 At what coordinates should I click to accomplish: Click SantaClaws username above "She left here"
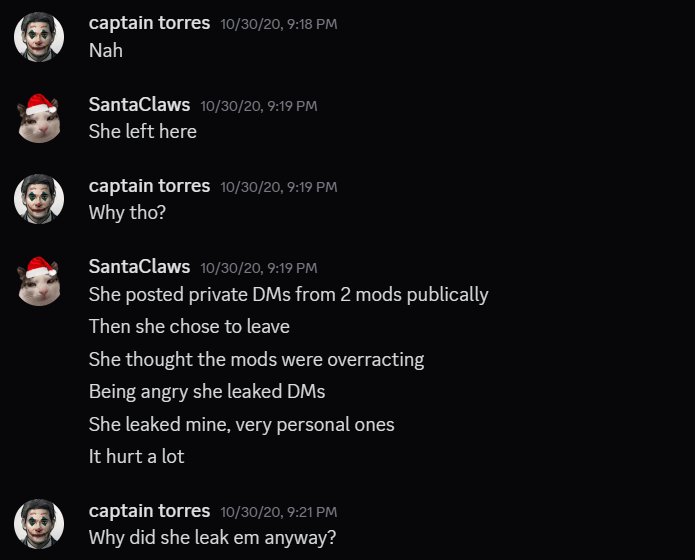[139, 104]
